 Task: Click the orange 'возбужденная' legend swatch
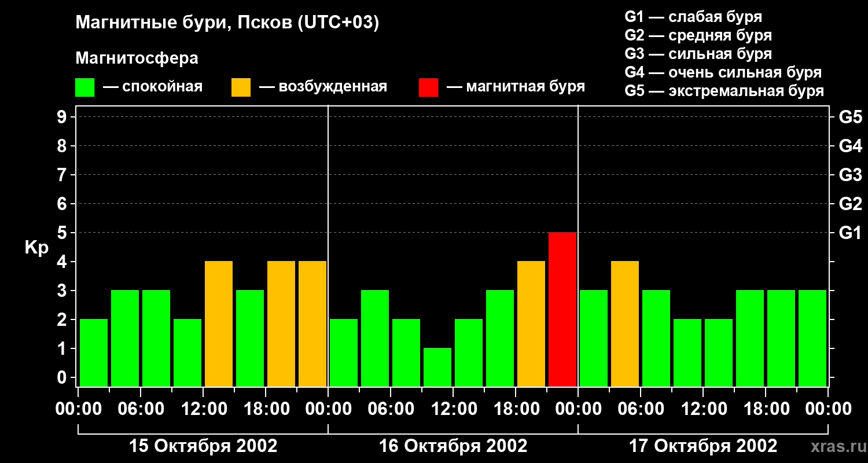(x=241, y=87)
